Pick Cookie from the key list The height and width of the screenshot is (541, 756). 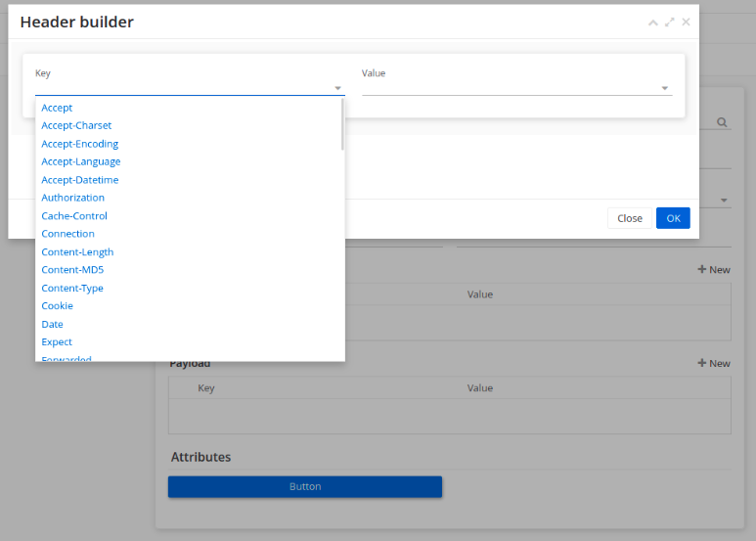pyautogui.click(x=57, y=306)
